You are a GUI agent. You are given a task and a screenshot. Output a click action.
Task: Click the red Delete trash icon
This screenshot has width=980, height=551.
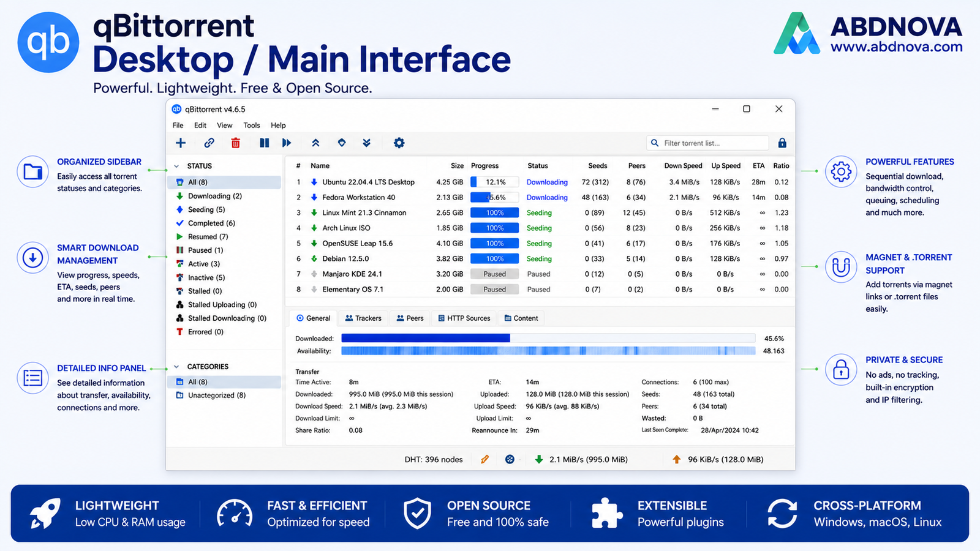[x=235, y=143]
